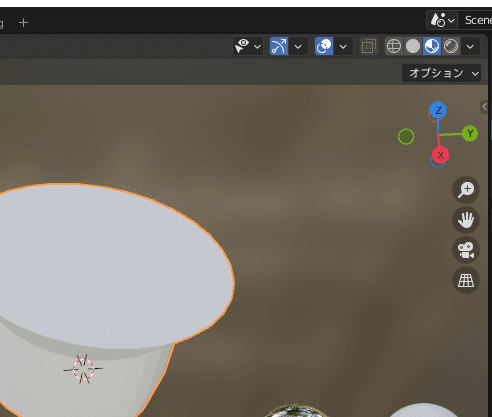Click the Scene name field
492x417 pixels.
coord(475,20)
